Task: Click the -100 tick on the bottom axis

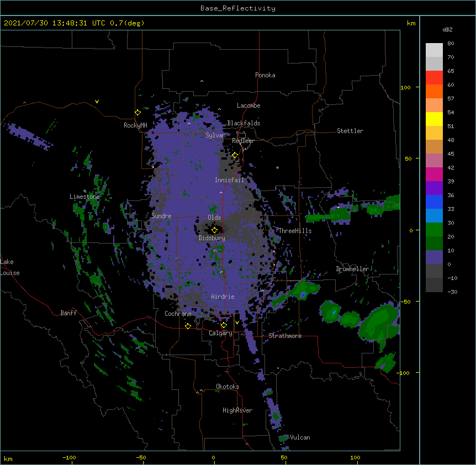Action: (x=69, y=457)
